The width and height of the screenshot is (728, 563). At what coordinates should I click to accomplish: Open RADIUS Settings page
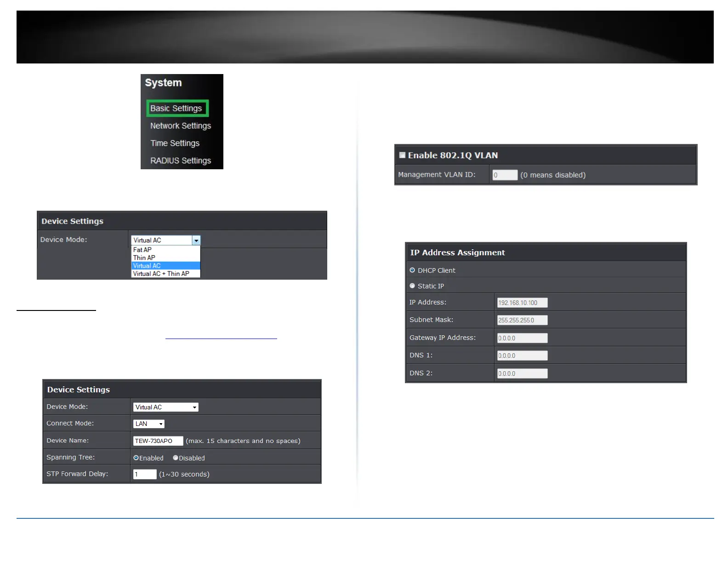180,161
